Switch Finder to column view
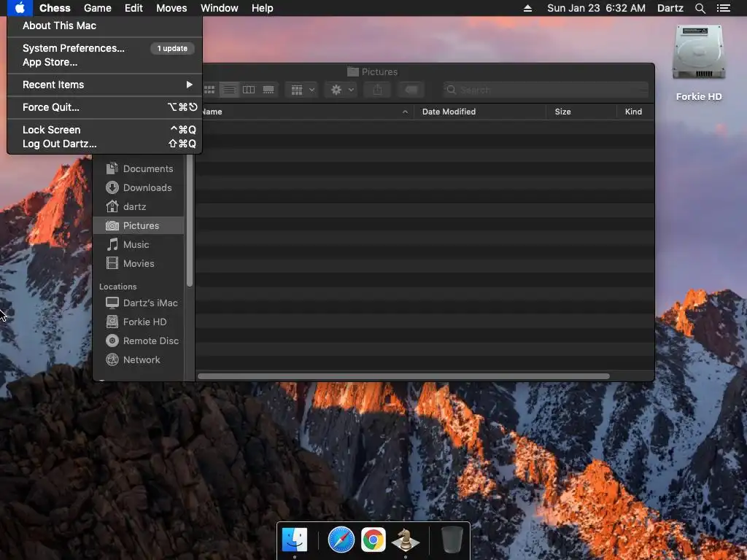 click(249, 90)
